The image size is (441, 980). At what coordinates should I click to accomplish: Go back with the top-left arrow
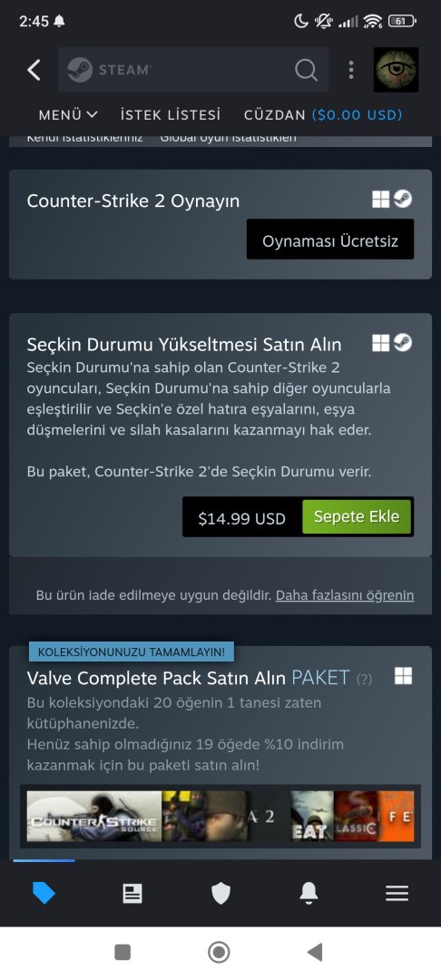tap(34, 70)
